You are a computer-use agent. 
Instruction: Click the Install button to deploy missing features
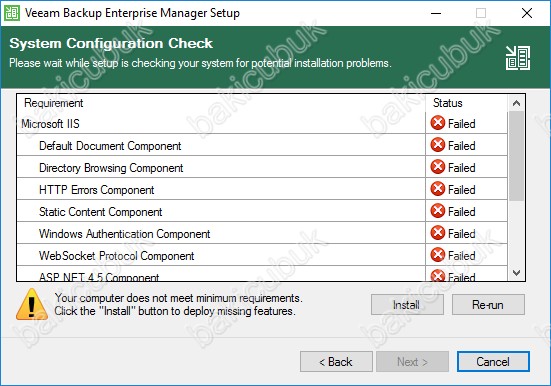[407, 304]
